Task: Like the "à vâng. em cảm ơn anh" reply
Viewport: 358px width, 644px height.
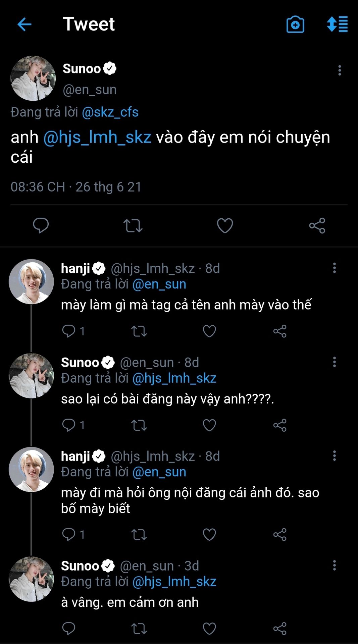Action: (x=209, y=629)
